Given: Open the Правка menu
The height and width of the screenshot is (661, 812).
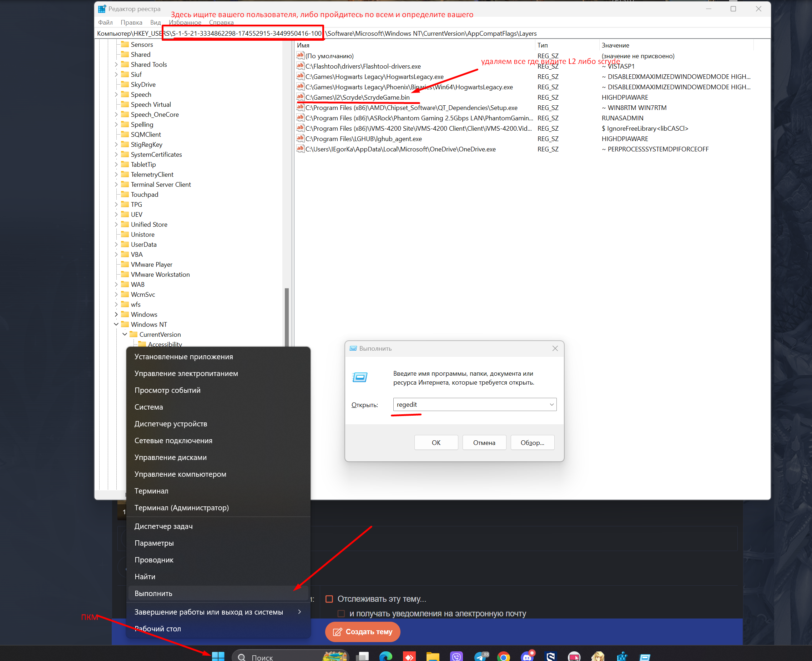Looking at the screenshot, I should tap(131, 22).
